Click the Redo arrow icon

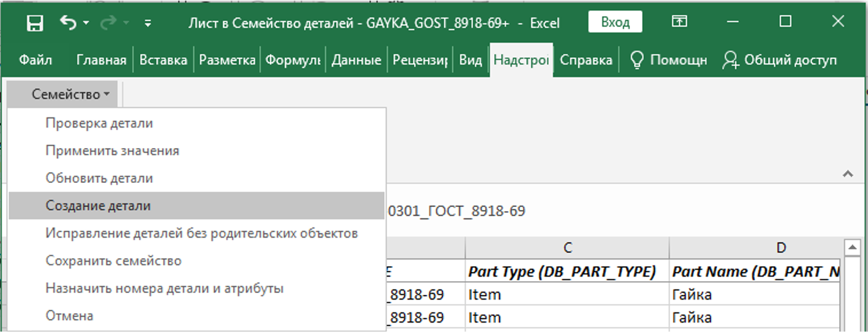click(x=108, y=23)
